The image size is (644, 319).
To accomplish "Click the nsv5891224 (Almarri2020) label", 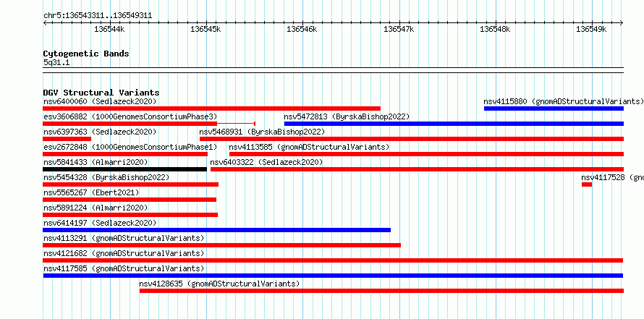I will [96, 208].
